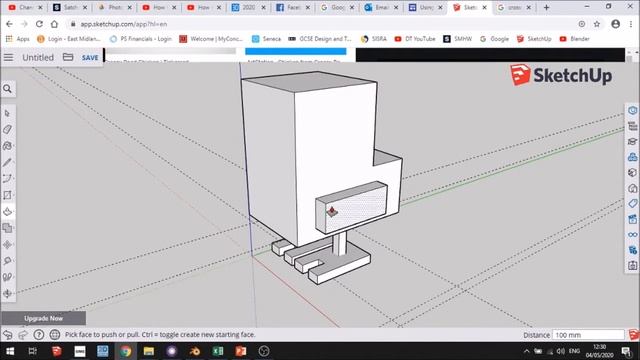The height and width of the screenshot is (360, 640).
Task: Click the Redo arrow in status bar
Action: (23, 335)
